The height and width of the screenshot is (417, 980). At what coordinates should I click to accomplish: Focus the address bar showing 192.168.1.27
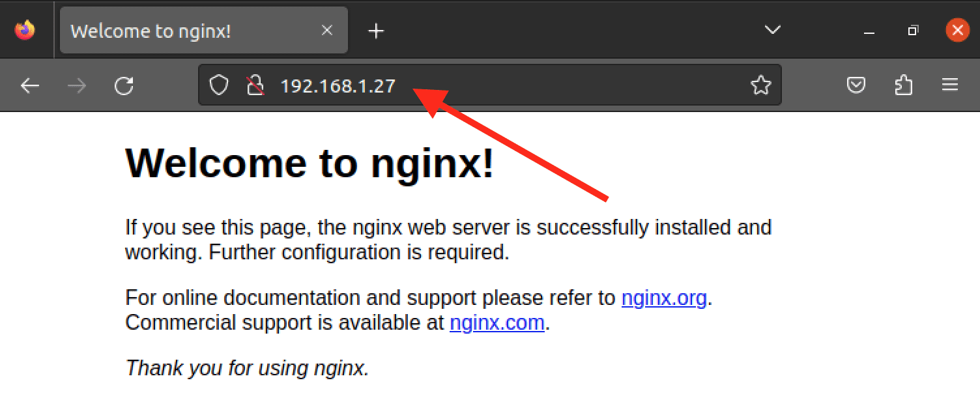[x=521, y=85]
